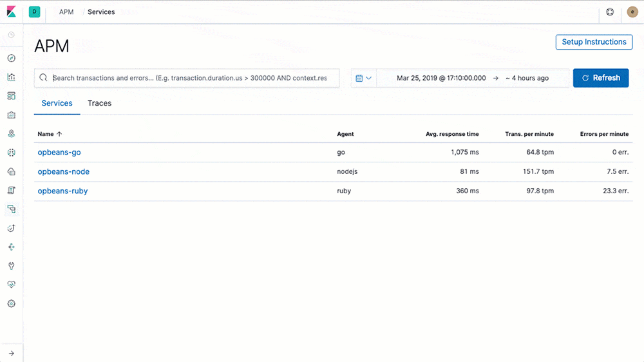The height and width of the screenshot is (362, 644).
Task: Open the calendar quick date menu
Action: (x=364, y=78)
